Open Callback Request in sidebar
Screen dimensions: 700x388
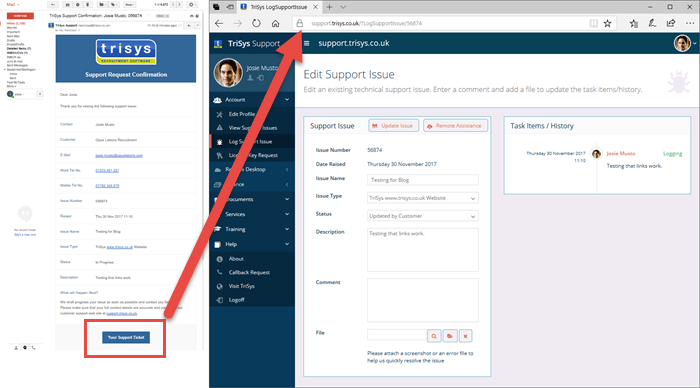[249, 272]
